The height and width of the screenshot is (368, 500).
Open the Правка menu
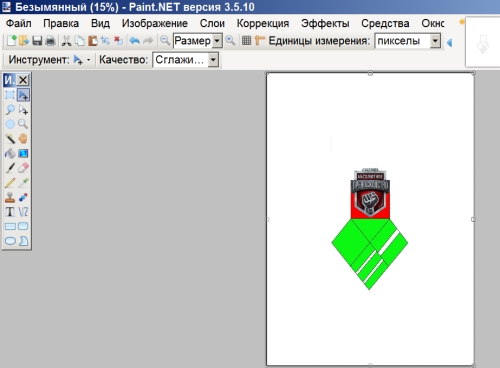click(61, 23)
